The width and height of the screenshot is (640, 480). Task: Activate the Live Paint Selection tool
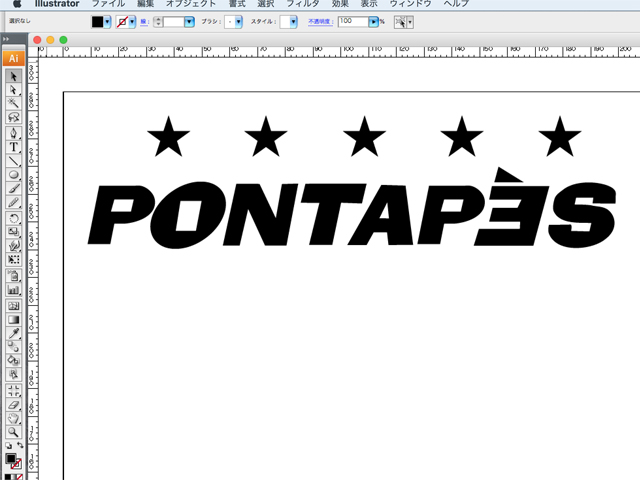tap(13, 374)
